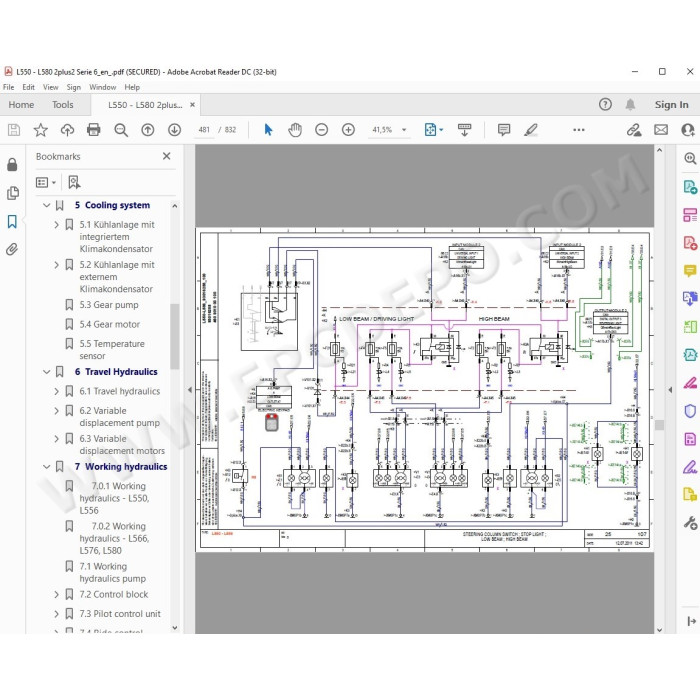
Task: Click the page number field
Action: point(204,130)
